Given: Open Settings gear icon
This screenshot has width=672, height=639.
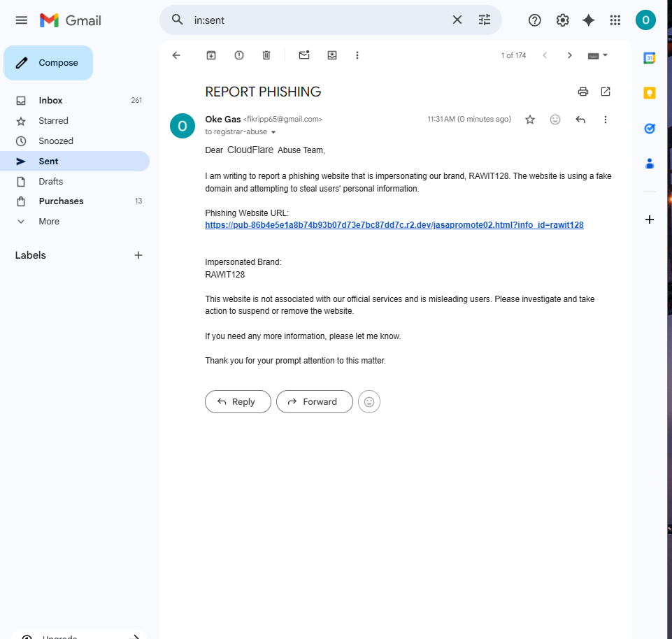Looking at the screenshot, I should [x=562, y=20].
